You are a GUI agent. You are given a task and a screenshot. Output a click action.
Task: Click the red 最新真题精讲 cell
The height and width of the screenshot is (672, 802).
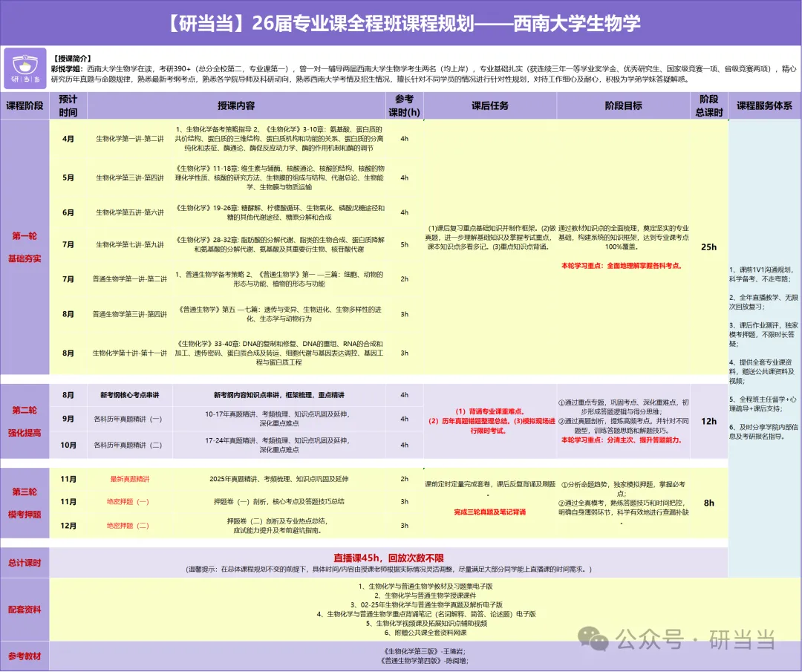pos(130,479)
